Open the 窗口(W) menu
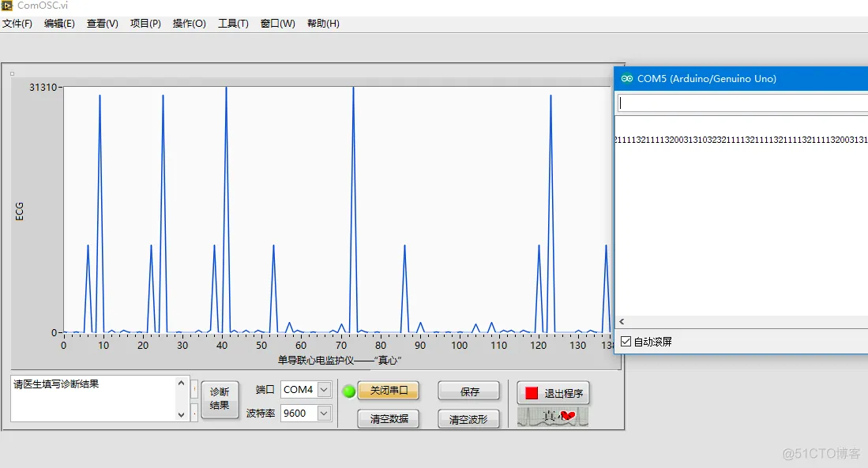 tap(278, 23)
